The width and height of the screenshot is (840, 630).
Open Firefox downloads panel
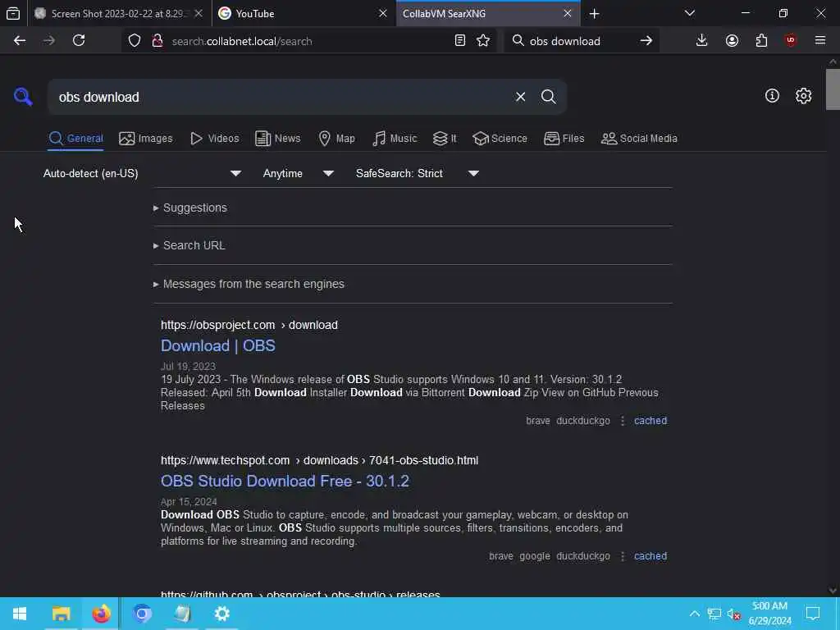click(701, 41)
